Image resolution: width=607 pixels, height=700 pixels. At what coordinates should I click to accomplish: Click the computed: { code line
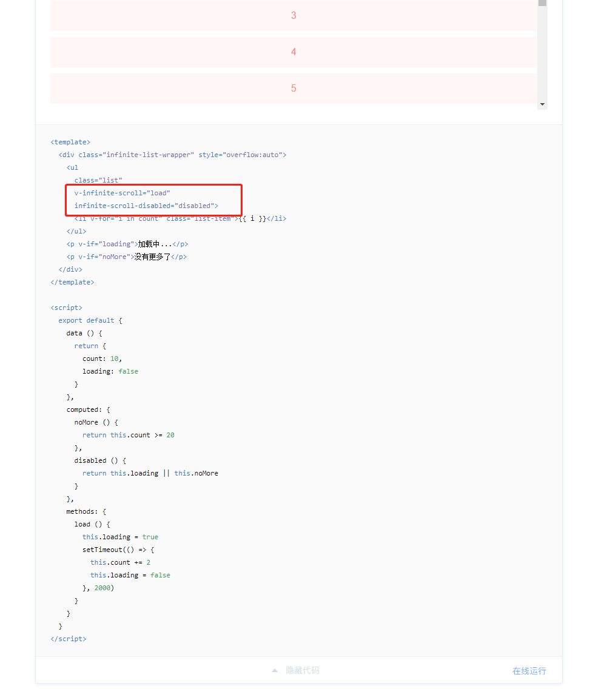point(89,410)
